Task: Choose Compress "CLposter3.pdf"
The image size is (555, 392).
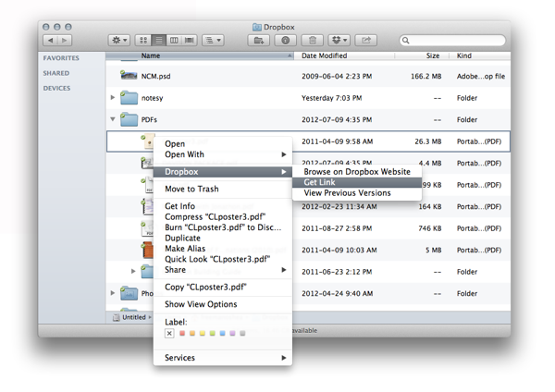Action: pos(223,216)
